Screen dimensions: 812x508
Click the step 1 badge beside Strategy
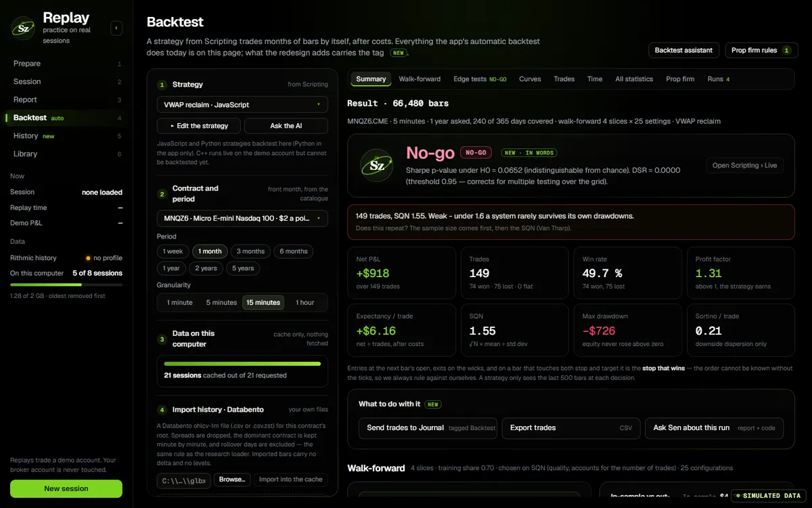click(162, 85)
